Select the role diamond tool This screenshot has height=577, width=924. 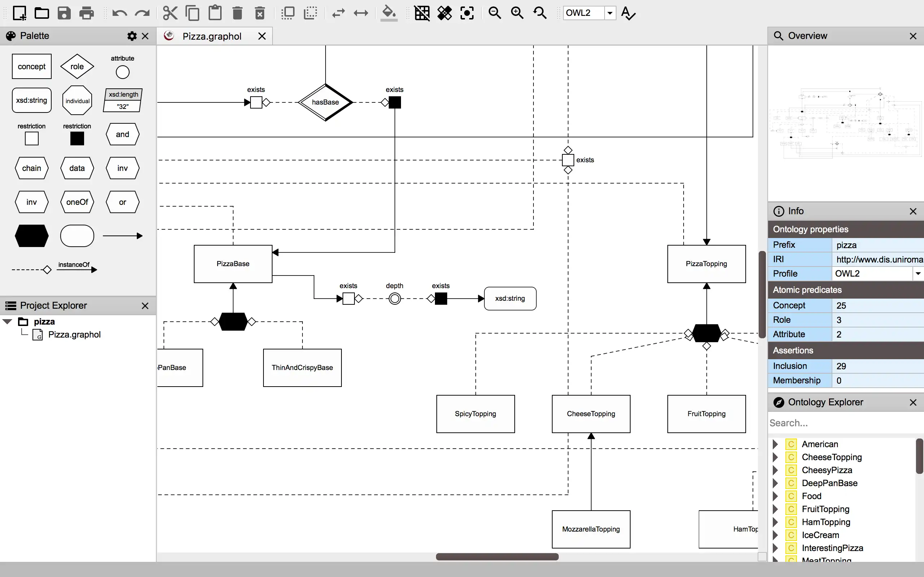[x=77, y=66]
